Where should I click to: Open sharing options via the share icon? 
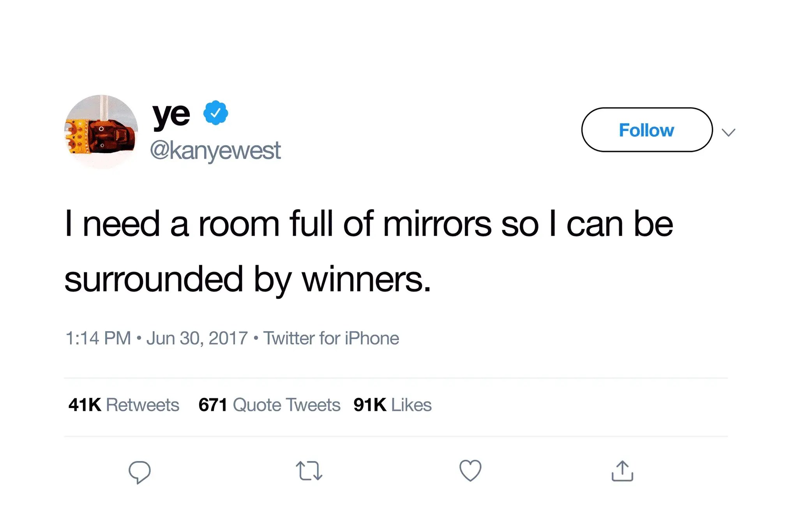coord(623,470)
